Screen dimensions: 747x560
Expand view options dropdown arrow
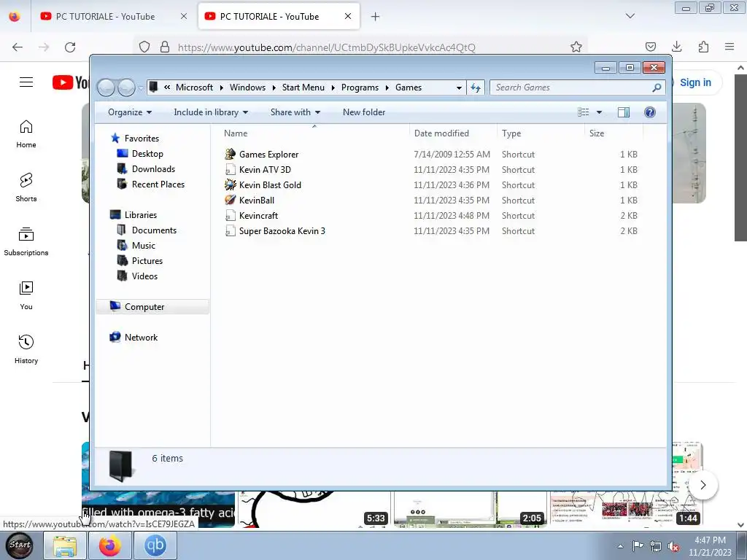pyautogui.click(x=600, y=112)
